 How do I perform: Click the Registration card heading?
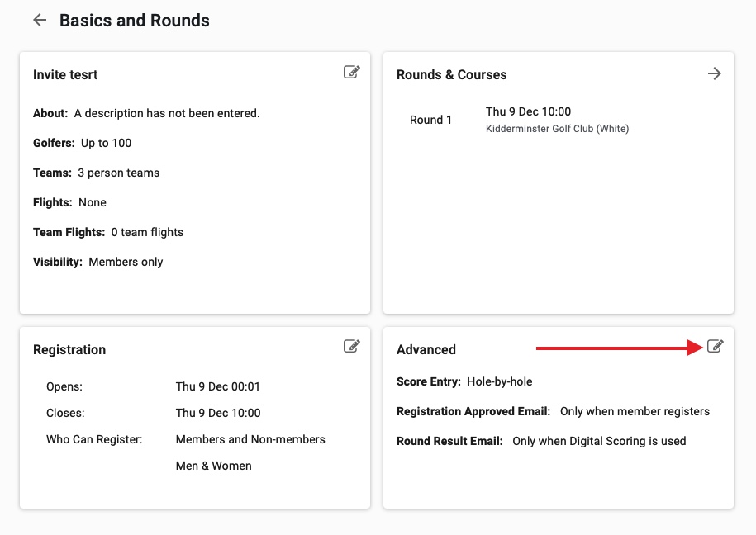click(69, 349)
